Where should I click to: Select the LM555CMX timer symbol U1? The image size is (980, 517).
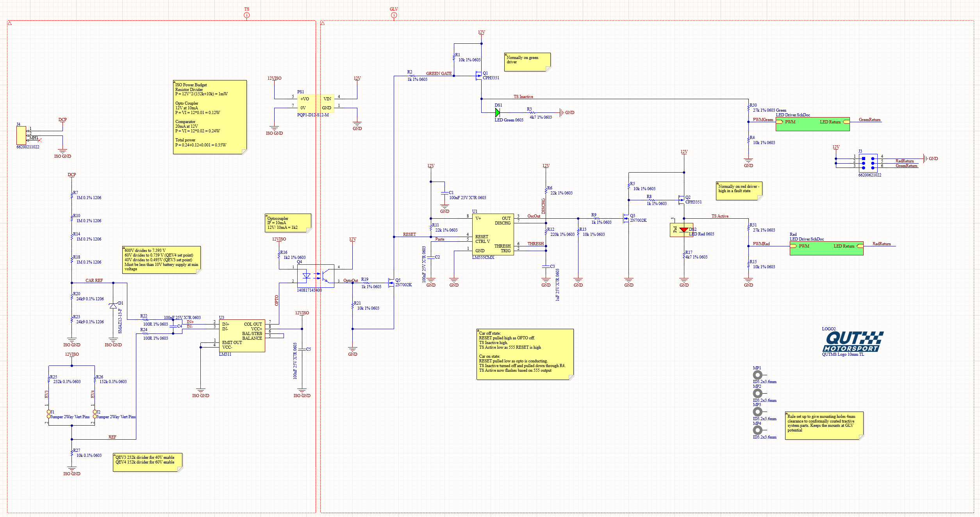coord(493,234)
